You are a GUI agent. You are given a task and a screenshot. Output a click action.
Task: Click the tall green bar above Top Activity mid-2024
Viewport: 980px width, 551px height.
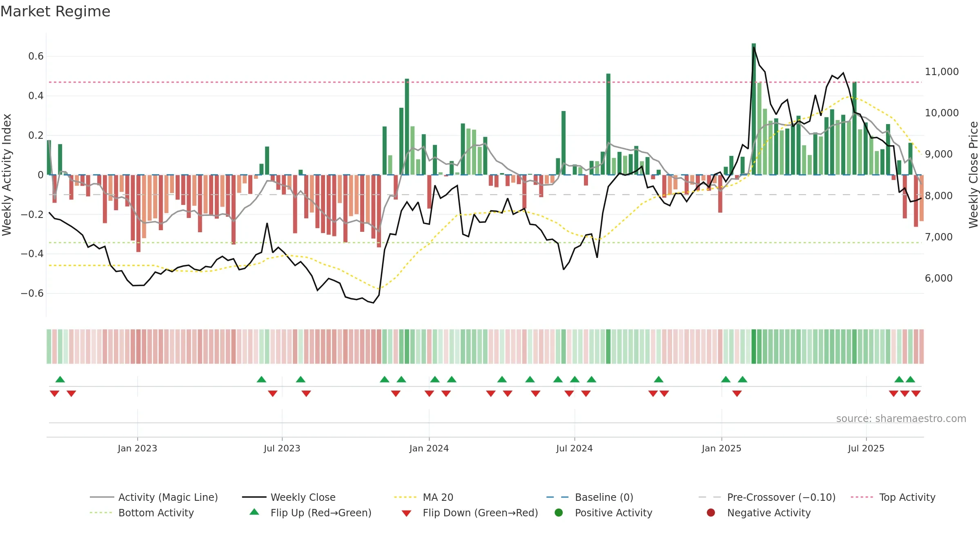608,124
